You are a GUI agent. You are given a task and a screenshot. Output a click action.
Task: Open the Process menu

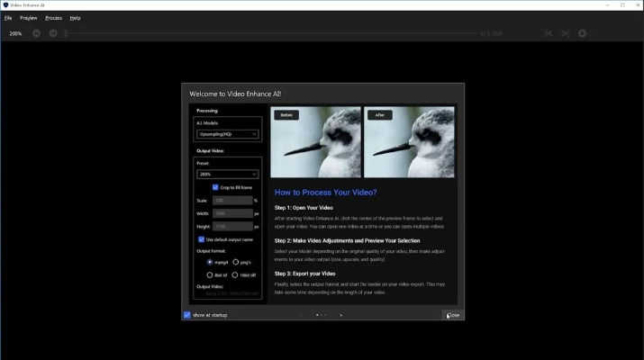(53, 18)
